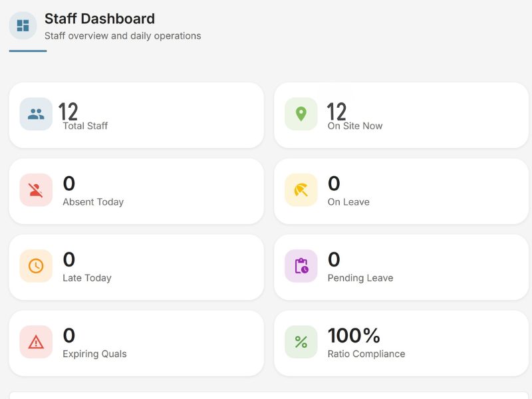
Task: Click the Expiring Quals warning icon
Action: [x=36, y=342]
